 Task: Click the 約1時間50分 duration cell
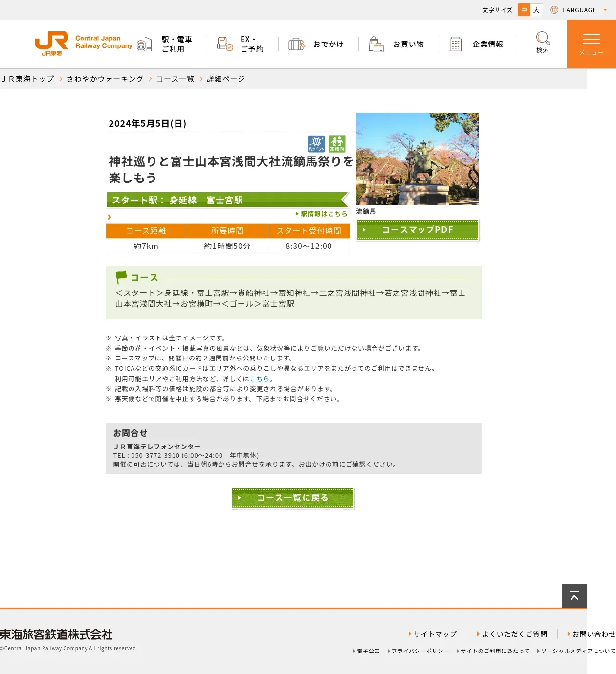[x=227, y=246]
